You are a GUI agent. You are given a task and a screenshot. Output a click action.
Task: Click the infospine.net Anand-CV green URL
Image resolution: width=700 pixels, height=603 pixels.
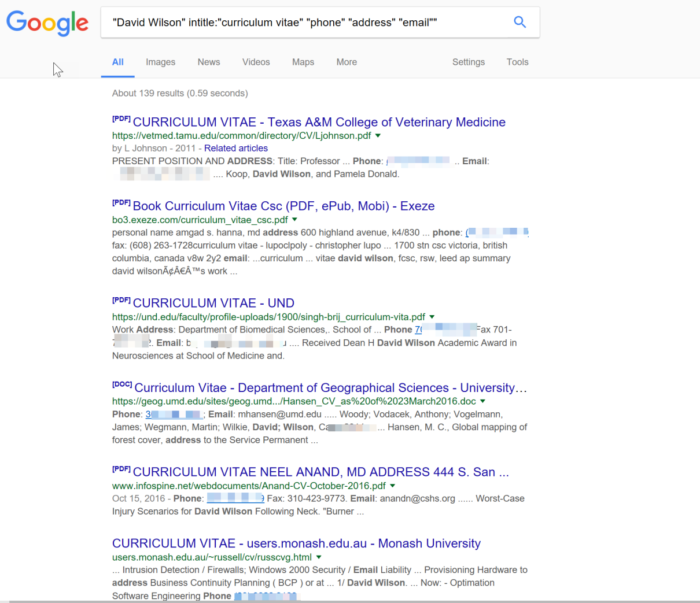point(249,486)
